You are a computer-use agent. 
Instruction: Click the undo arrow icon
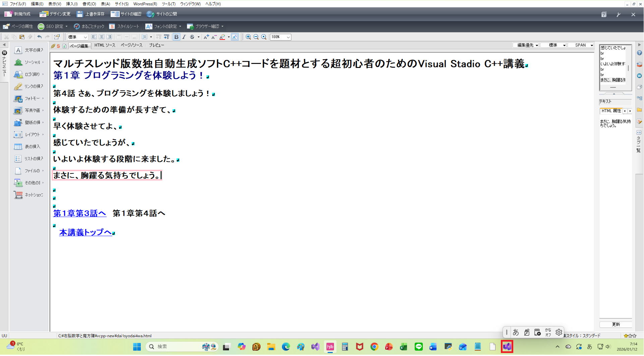point(40,37)
